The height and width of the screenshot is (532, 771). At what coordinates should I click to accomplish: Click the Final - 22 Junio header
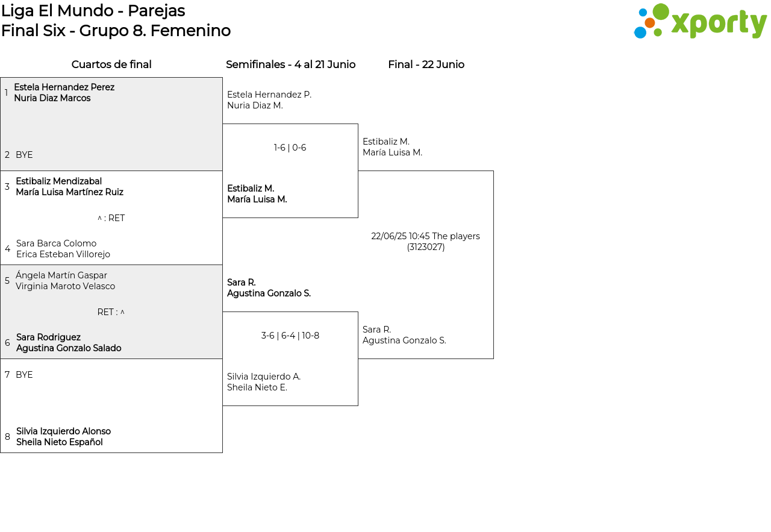(x=426, y=64)
